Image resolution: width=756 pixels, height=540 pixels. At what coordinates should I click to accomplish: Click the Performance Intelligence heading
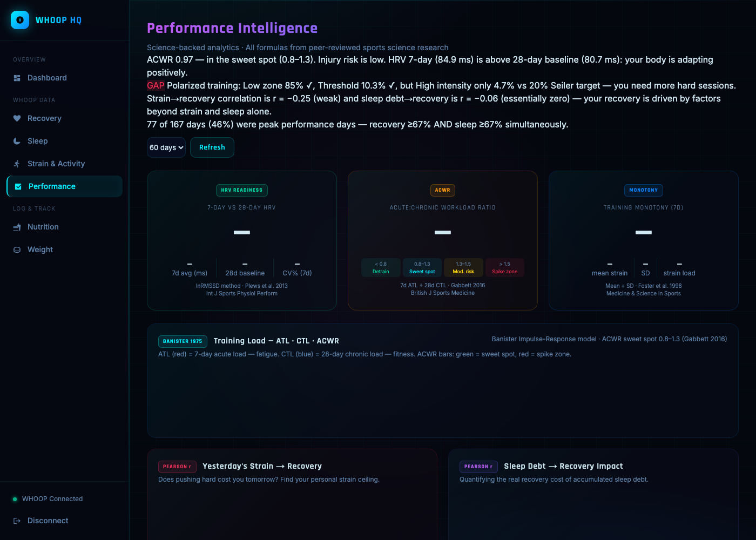coord(232,28)
